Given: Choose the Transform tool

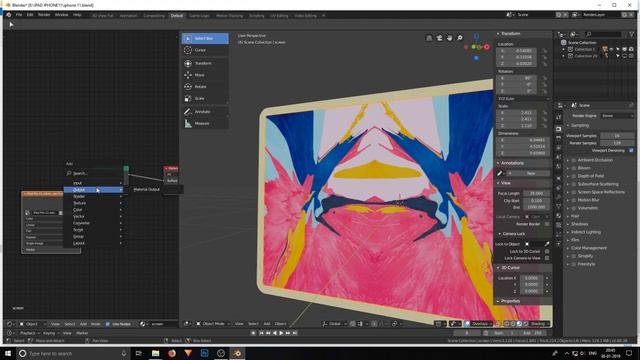Looking at the screenshot, I should (205, 64).
